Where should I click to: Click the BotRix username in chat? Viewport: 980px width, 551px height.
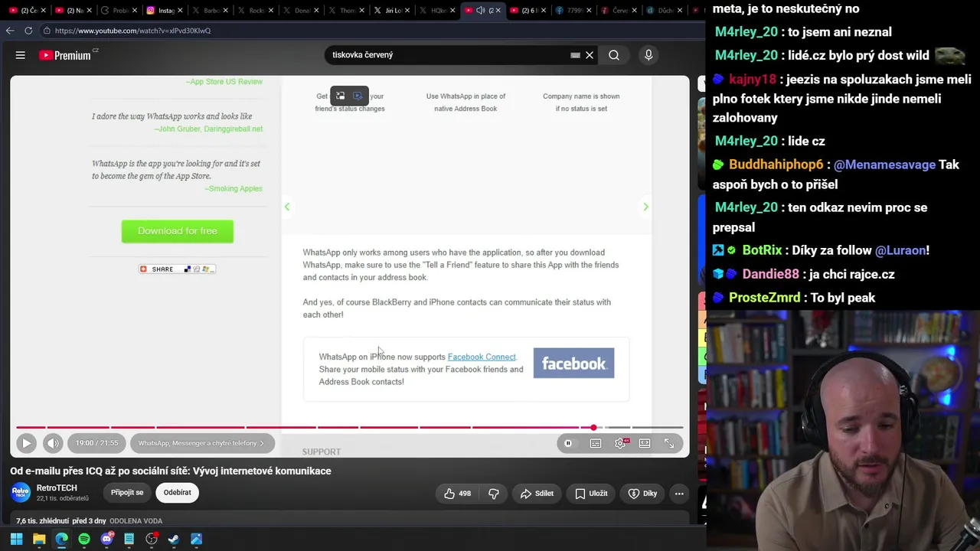tap(762, 250)
